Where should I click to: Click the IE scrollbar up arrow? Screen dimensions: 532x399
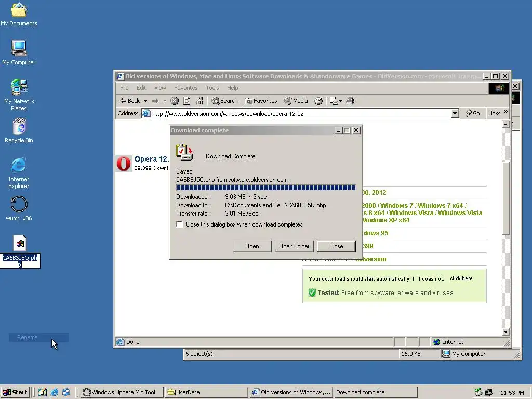(506, 125)
